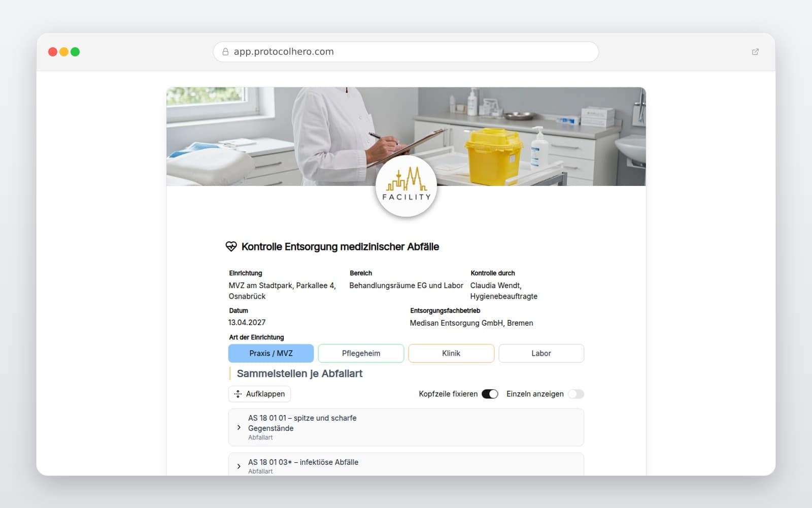This screenshot has height=508, width=812.
Task: Disable the Kopfzeile fixieren switch
Action: [x=490, y=394]
